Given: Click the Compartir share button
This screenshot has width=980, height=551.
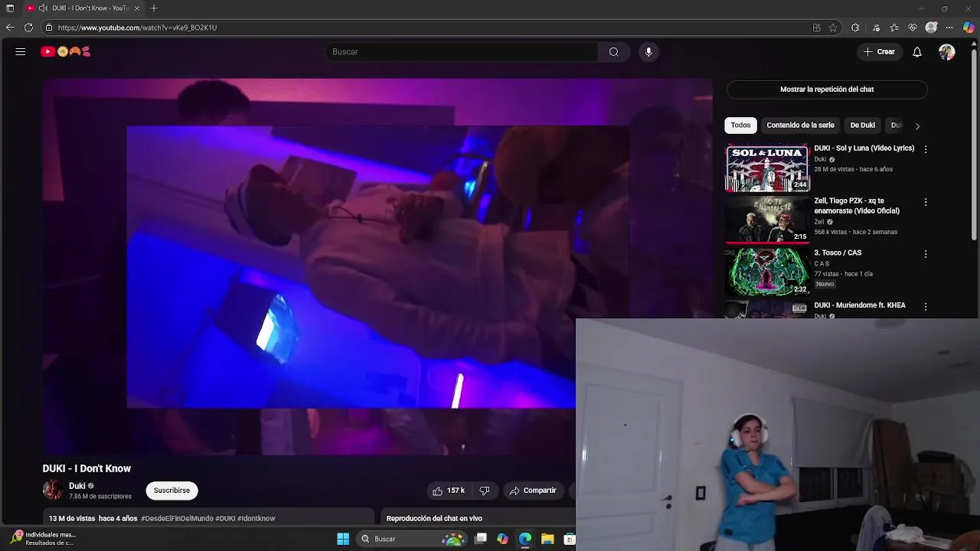Looking at the screenshot, I should click(x=533, y=491).
